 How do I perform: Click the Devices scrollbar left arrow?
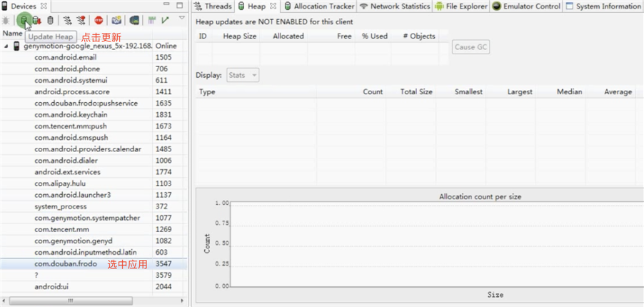point(4,301)
